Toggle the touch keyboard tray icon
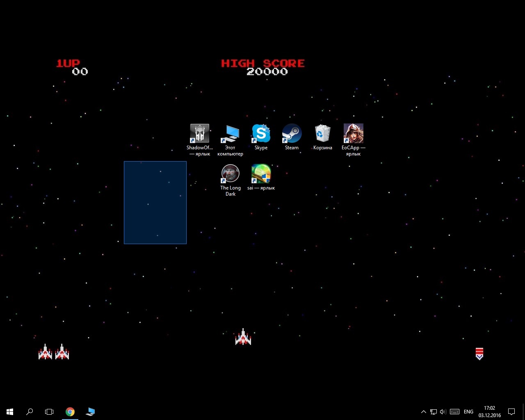 click(x=454, y=412)
